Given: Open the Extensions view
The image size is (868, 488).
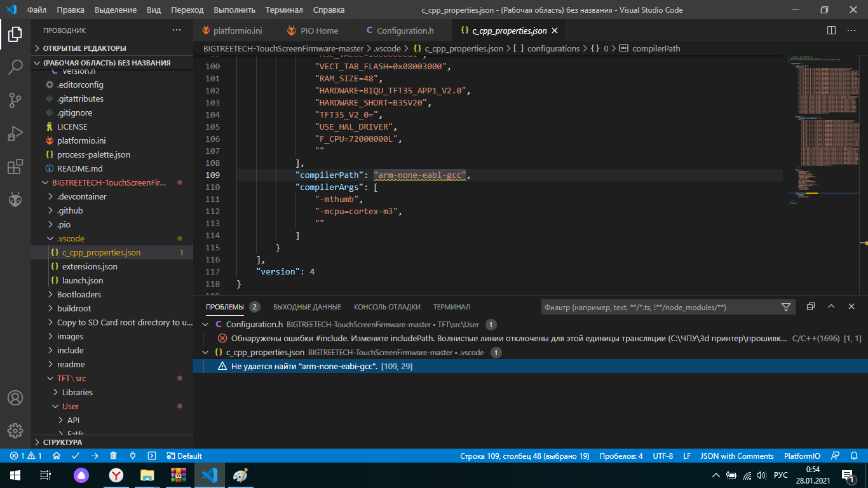Looking at the screenshot, I should [x=15, y=166].
